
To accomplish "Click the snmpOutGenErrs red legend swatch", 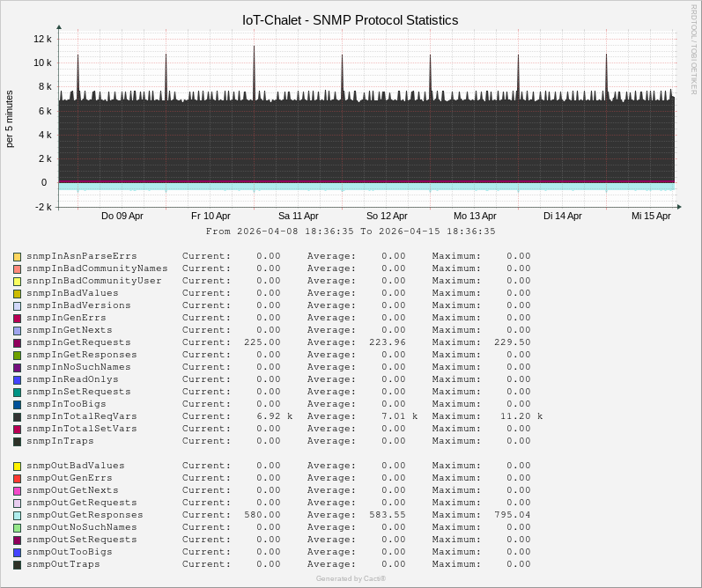I will click(x=17, y=478).
